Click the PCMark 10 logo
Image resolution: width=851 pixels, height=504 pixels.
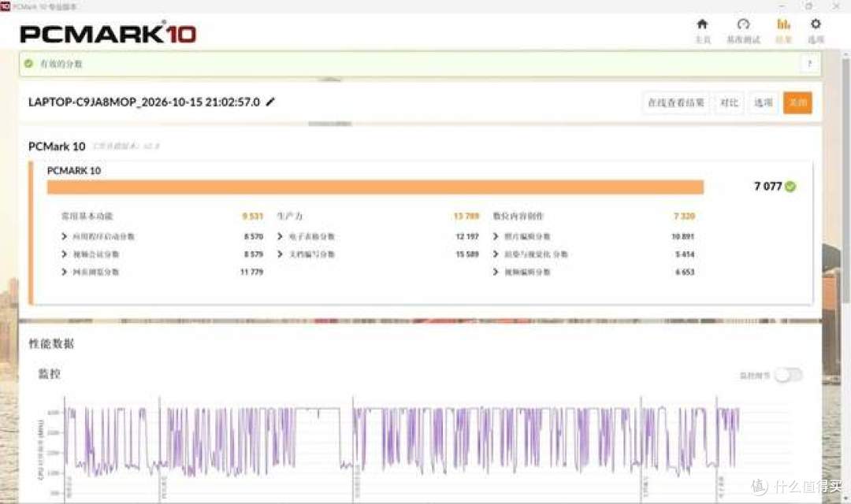coord(107,32)
